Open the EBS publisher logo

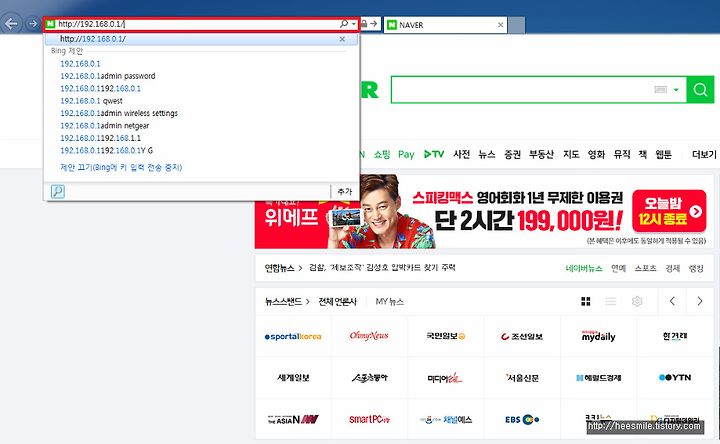click(522, 419)
